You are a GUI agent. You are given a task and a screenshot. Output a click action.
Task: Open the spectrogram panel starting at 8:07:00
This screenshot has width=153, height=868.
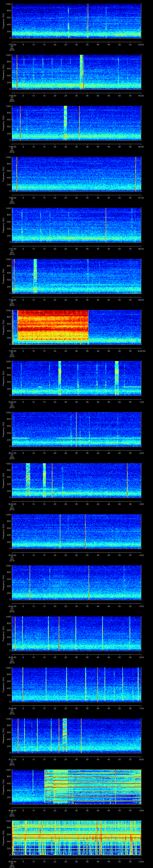[x=76, y=736]
